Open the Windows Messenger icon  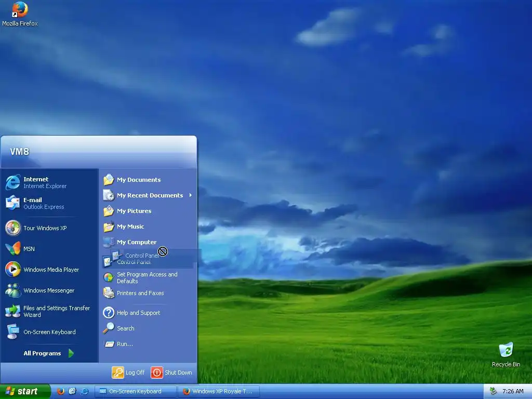13,290
